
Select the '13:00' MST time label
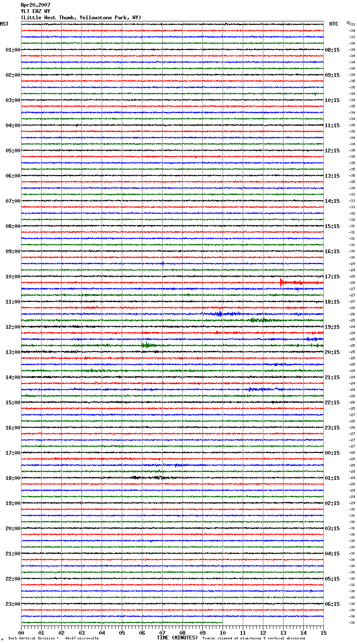point(13,352)
